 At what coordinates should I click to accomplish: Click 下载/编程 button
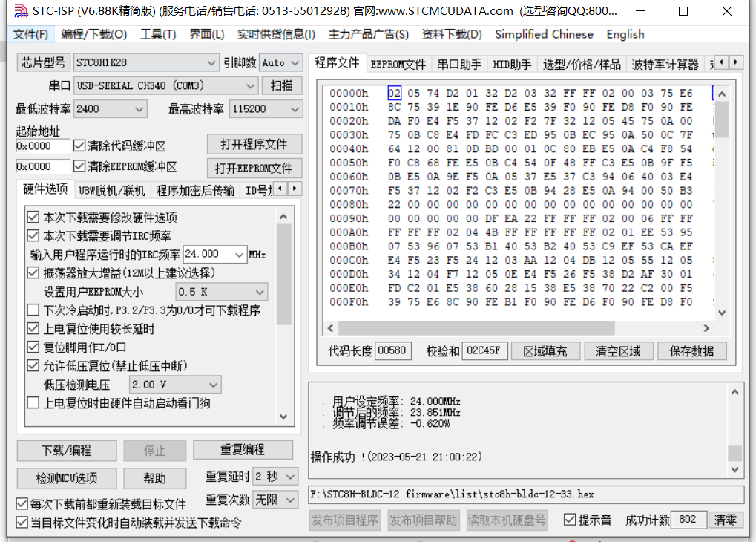(x=67, y=450)
